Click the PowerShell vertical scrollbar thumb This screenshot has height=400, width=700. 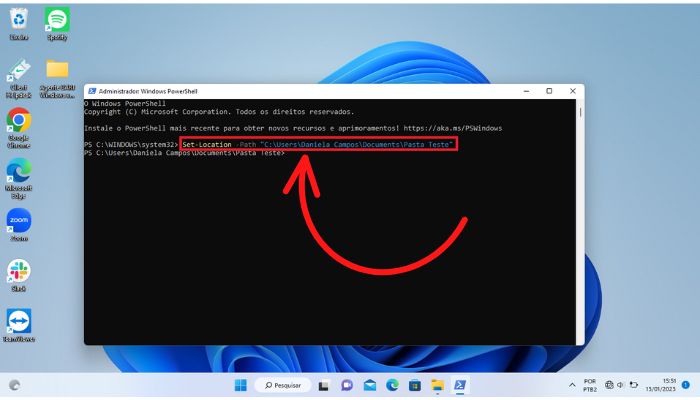click(580, 112)
